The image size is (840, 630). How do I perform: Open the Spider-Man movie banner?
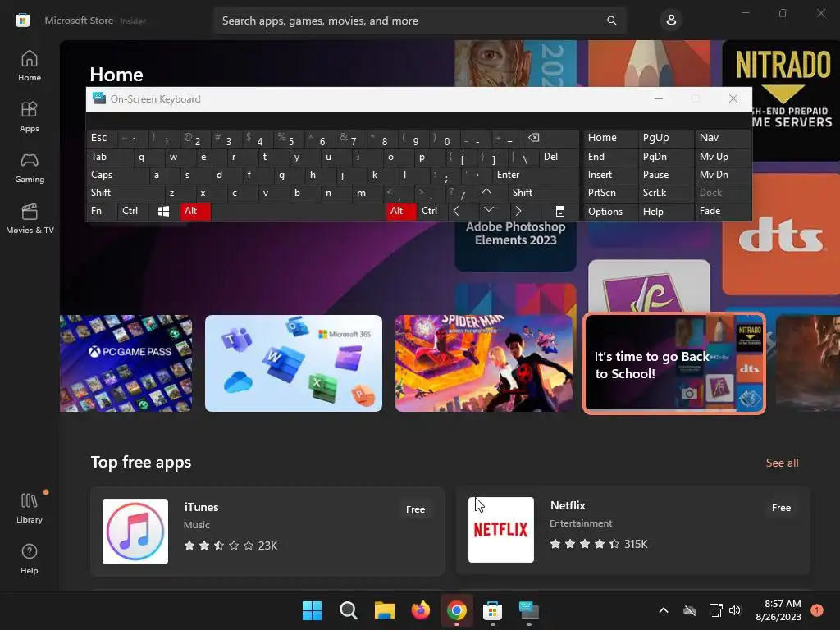tap(484, 363)
